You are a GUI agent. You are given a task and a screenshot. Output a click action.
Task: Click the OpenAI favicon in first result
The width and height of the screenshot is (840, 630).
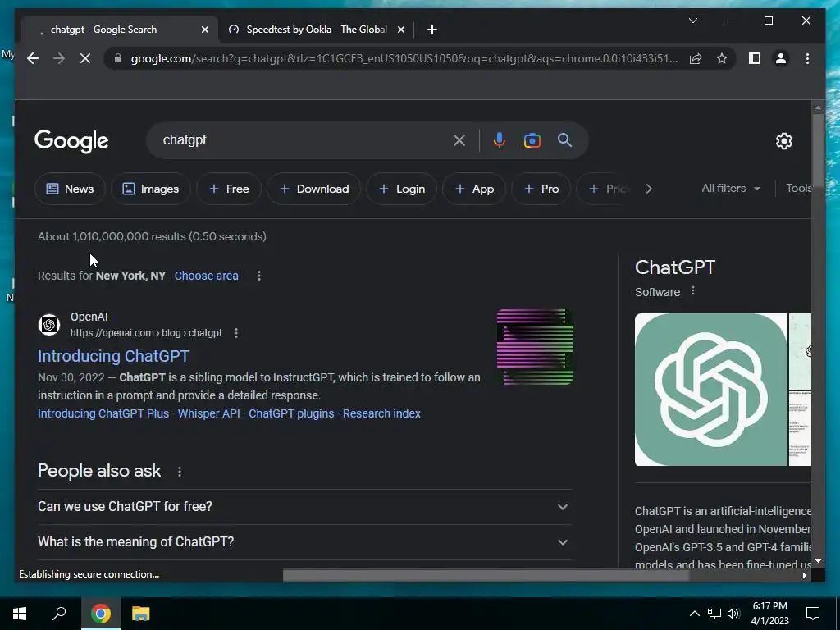(x=49, y=325)
